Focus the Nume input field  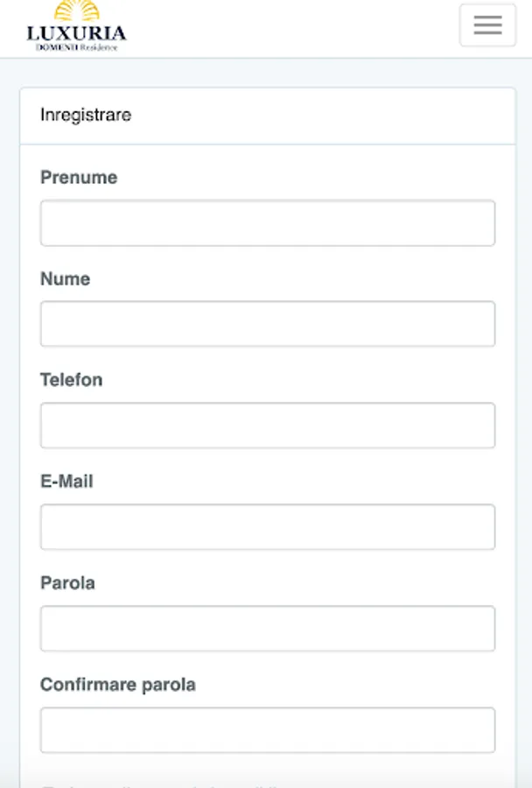267,324
